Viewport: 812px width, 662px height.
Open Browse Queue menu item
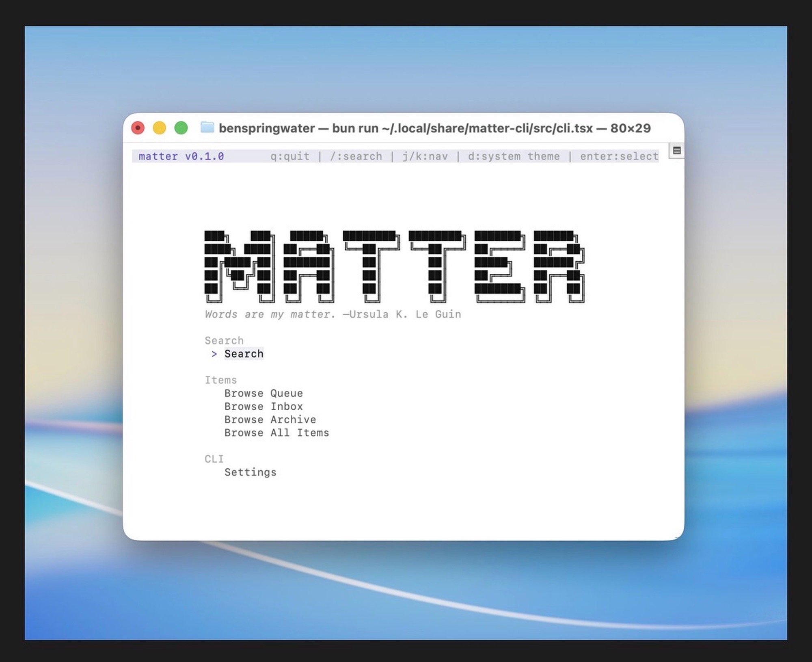(263, 393)
